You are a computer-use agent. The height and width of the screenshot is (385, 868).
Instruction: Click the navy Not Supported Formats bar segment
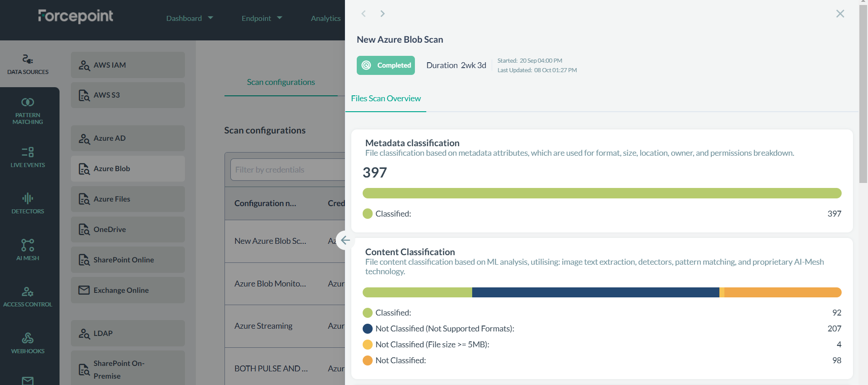(595, 292)
